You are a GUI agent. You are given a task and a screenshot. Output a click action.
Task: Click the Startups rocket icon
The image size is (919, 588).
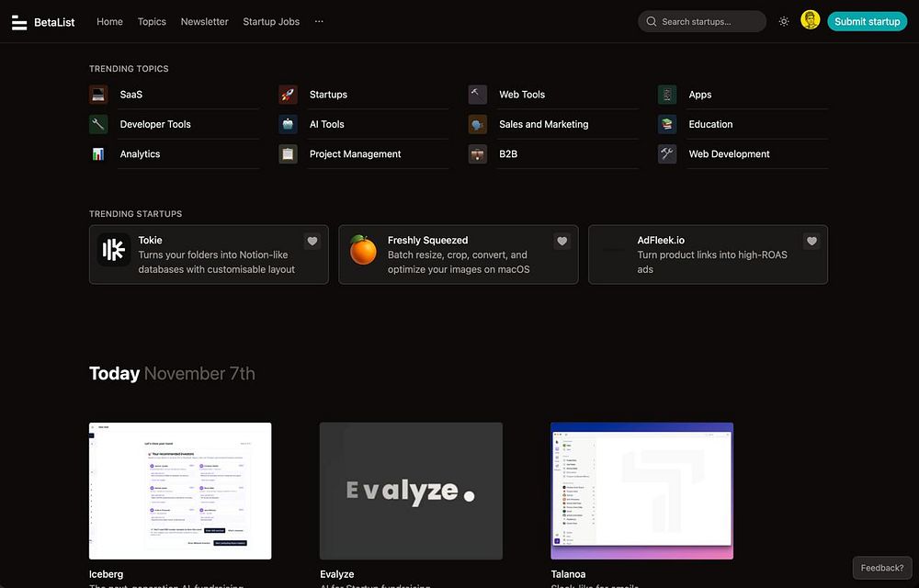pyautogui.click(x=288, y=95)
